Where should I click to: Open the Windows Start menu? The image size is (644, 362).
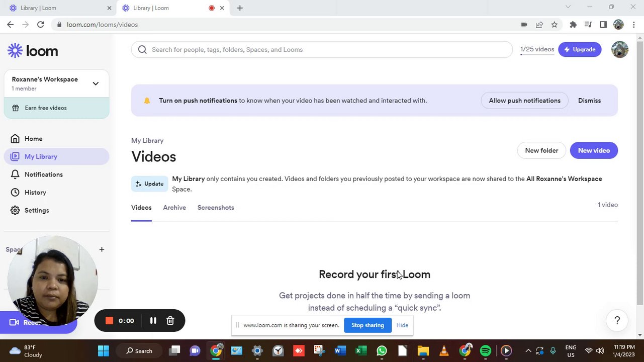(104, 351)
